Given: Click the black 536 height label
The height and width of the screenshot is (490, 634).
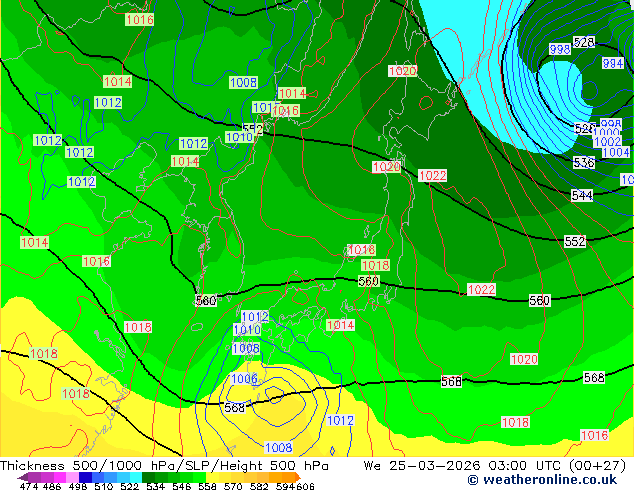Looking at the screenshot, I should [x=584, y=163].
